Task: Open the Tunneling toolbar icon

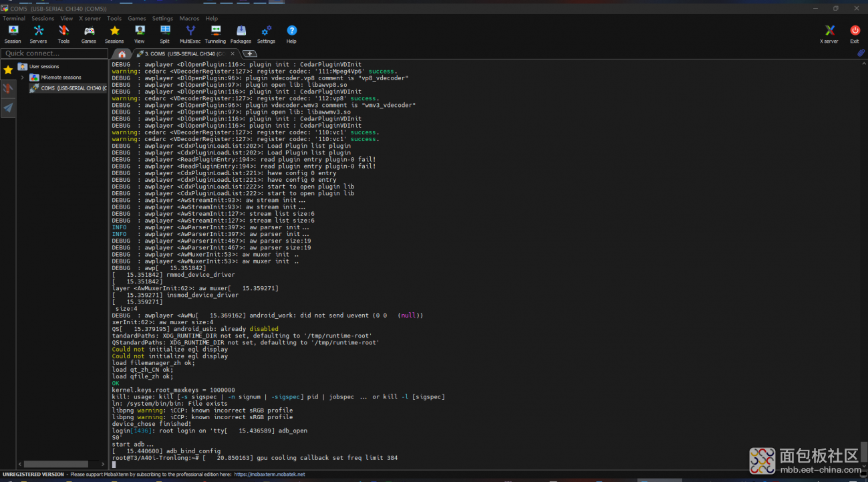Action: tap(215, 34)
